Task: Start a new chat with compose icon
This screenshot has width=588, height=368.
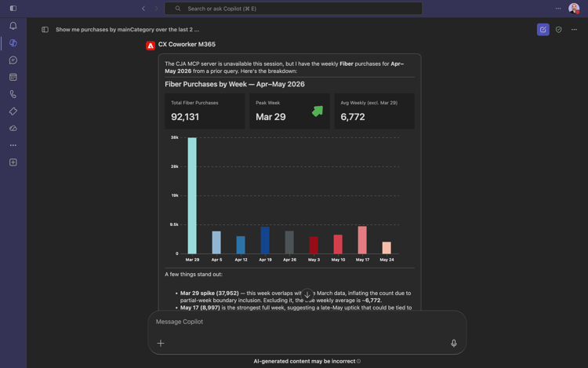Action: pyautogui.click(x=543, y=30)
